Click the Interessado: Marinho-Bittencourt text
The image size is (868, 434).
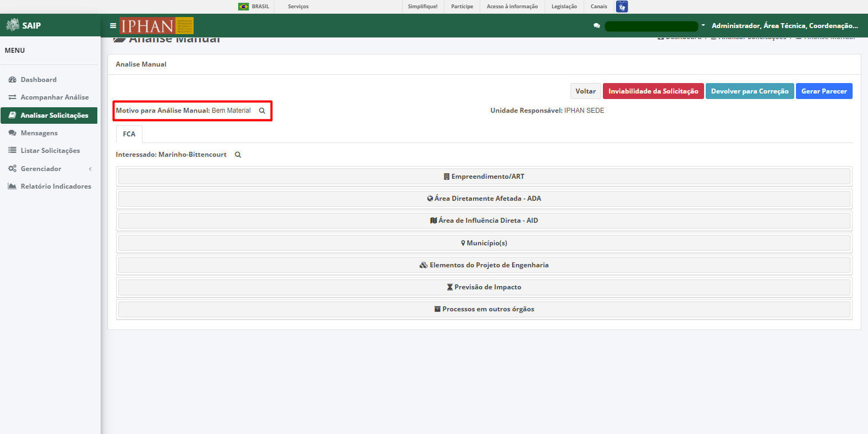pyautogui.click(x=171, y=155)
